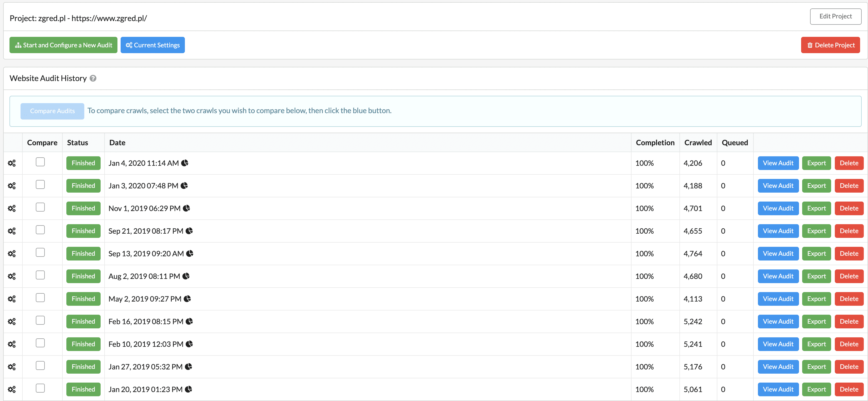Open gears icon on Nov 1, 2019 row
This screenshot has height=401, width=868.
coord(12,208)
